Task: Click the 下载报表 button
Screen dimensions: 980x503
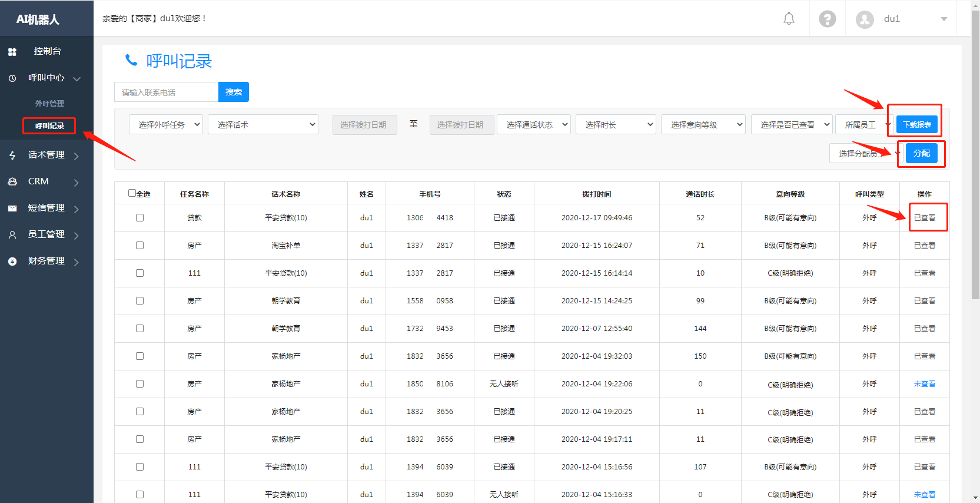Action: (917, 124)
